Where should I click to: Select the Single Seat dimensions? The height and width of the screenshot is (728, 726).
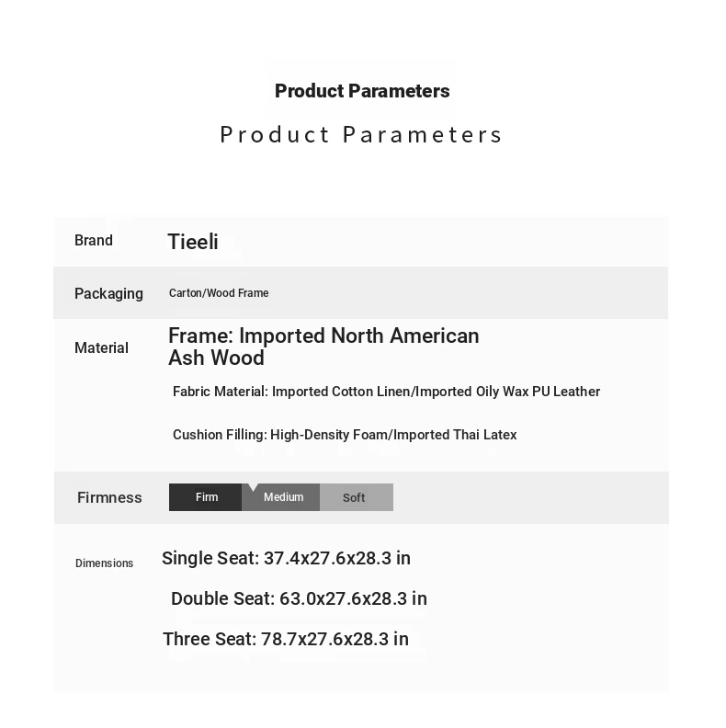[286, 558]
